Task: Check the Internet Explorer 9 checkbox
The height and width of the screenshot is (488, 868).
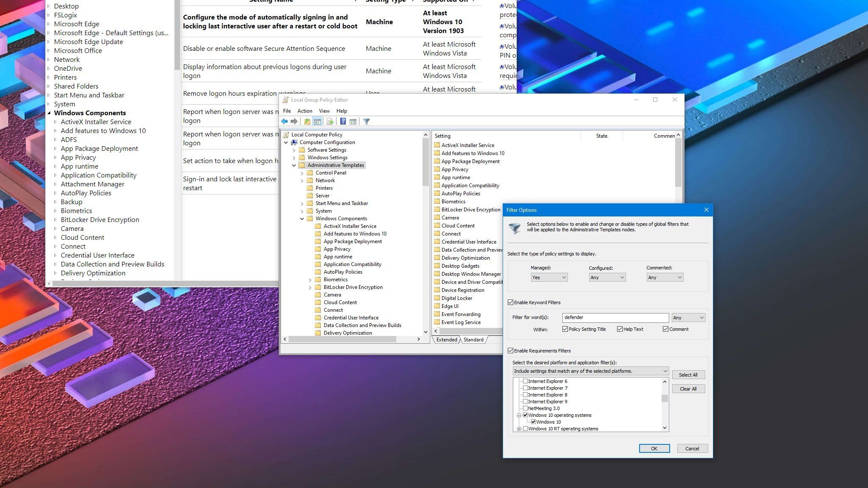Action: pyautogui.click(x=525, y=402)
